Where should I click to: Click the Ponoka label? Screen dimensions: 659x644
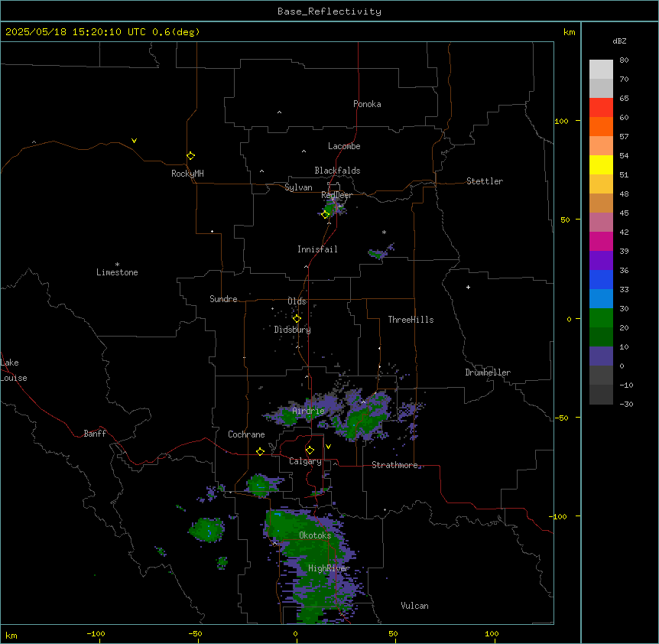[x=367, y=104]
